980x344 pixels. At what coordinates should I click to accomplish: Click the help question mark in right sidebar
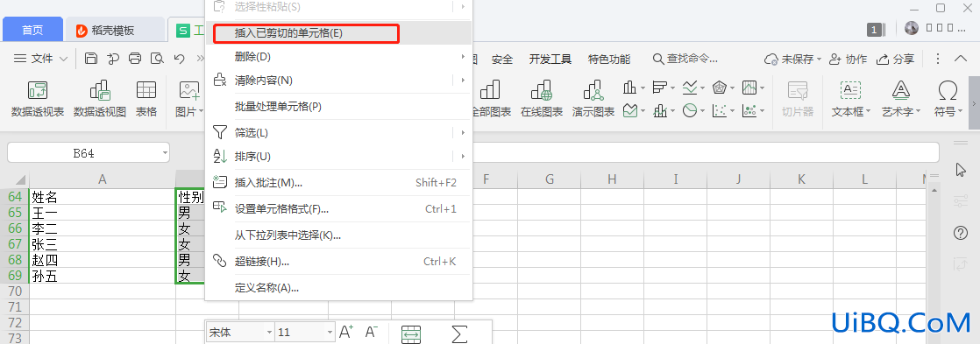tap(961, 233)
